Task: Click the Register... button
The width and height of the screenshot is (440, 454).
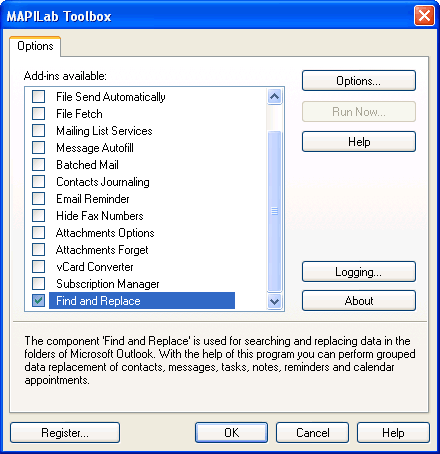Action: 65,433
